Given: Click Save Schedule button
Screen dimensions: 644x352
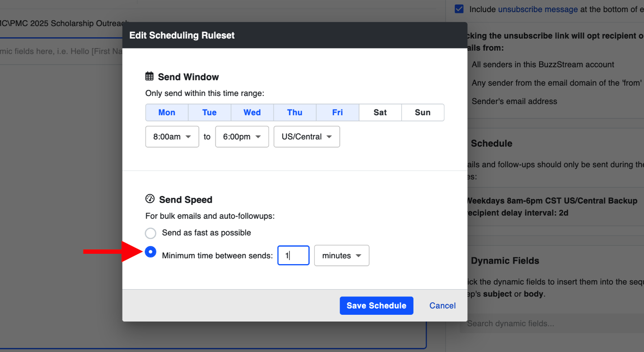Looking at the screenshot, I should coord(377,305).
